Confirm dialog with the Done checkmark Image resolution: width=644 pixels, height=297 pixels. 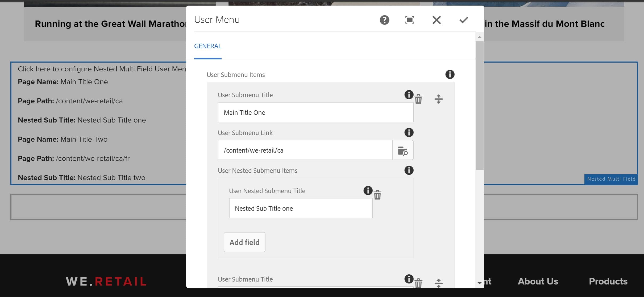463,20
